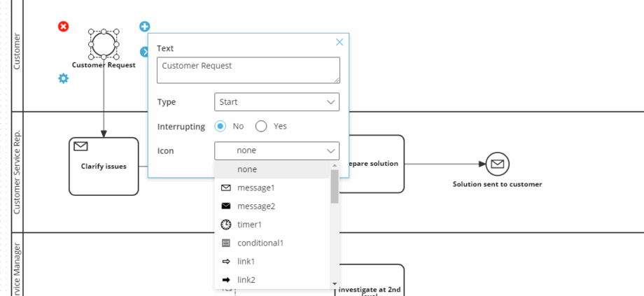
Task: Click the icon list scrollbar down arrow
Action: pyautogui.click(x=335, y=283)
